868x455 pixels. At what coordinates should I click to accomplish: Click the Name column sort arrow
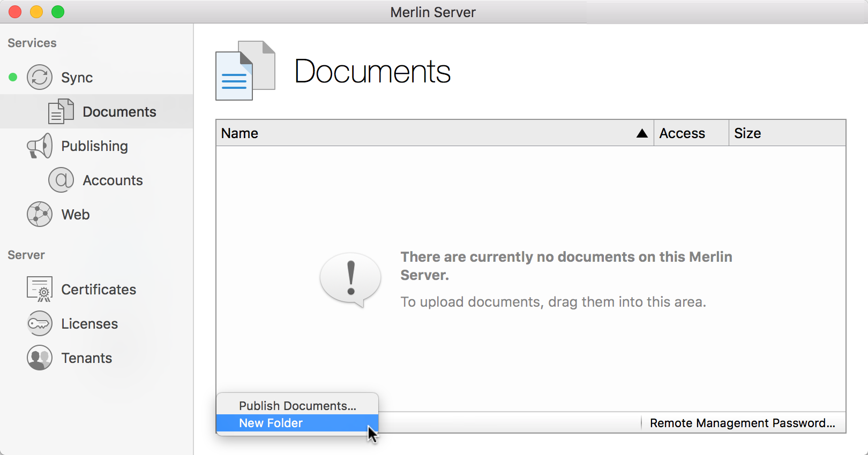tap(642, 133)
